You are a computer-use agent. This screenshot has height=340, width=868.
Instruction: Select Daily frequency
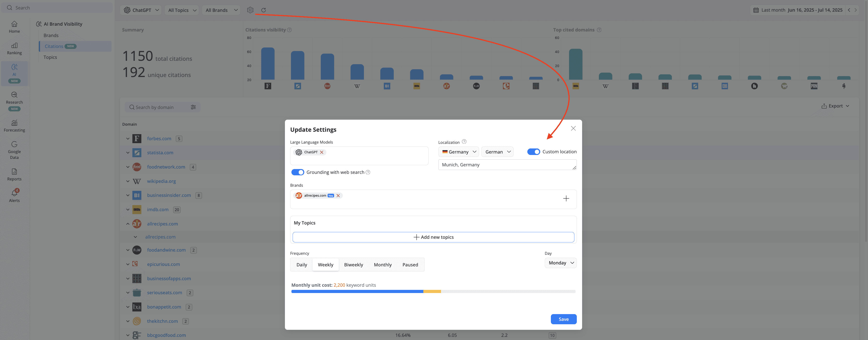pyautogui.click(x=302, y=265)
